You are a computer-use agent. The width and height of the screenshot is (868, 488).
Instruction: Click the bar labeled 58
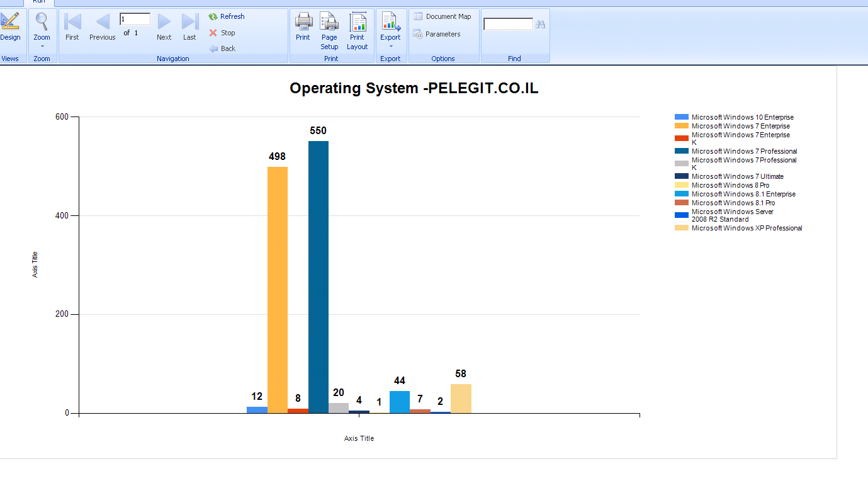click(461, 399)
